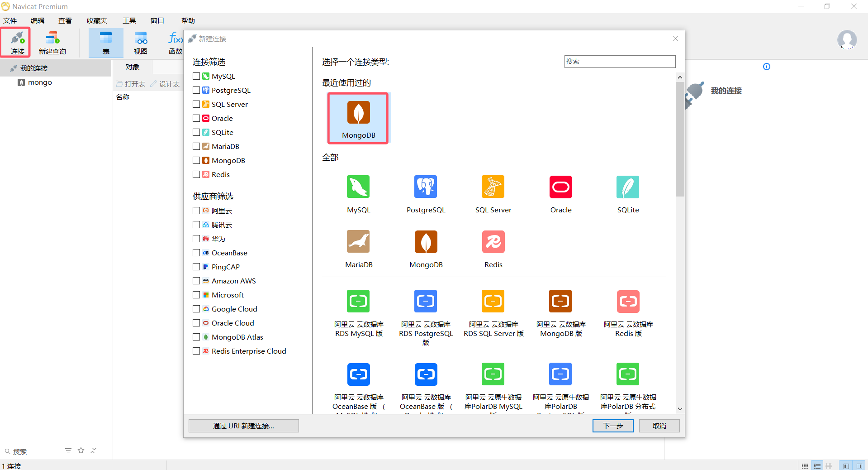Switch to list view in status bar

(817, 465)
